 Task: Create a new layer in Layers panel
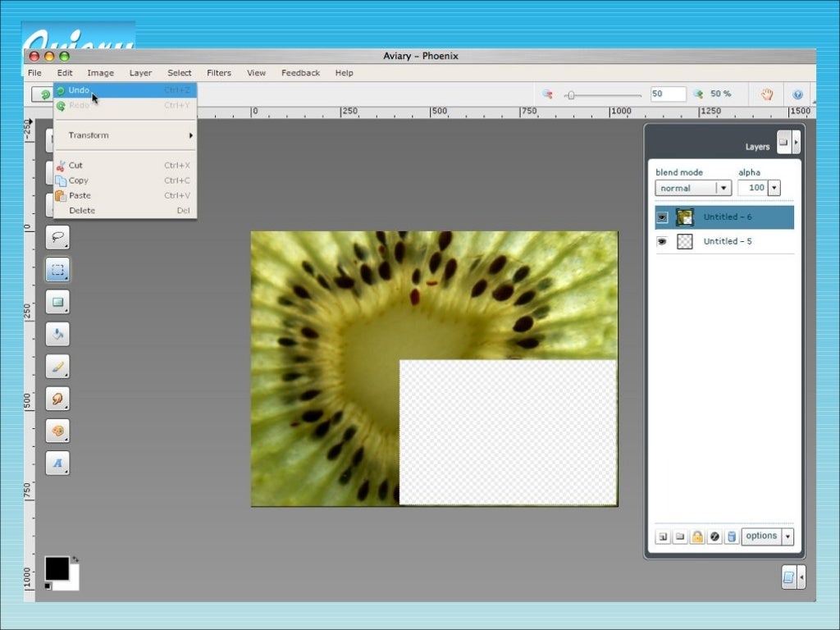coord(663,536)
